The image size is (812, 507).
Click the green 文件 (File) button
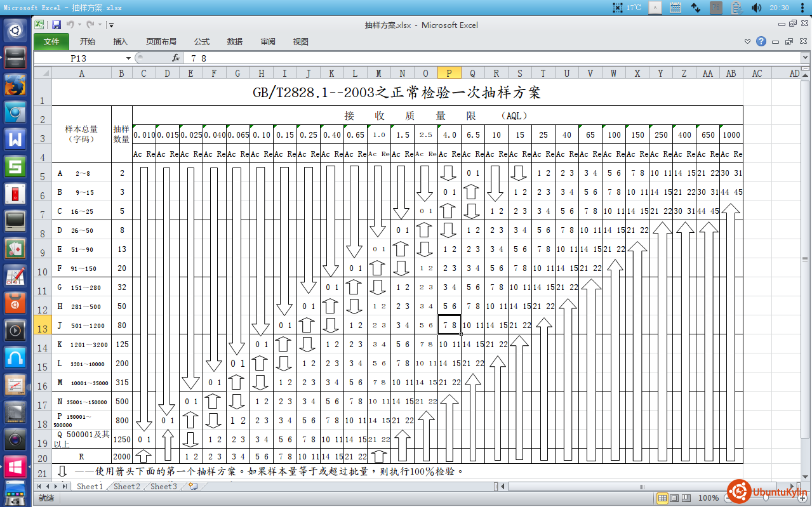51,42
